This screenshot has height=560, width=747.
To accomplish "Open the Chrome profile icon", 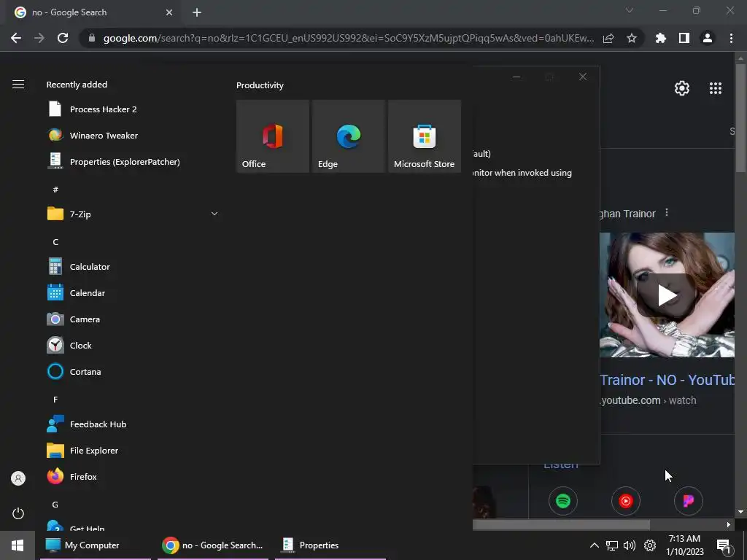I will pos(708,38).
